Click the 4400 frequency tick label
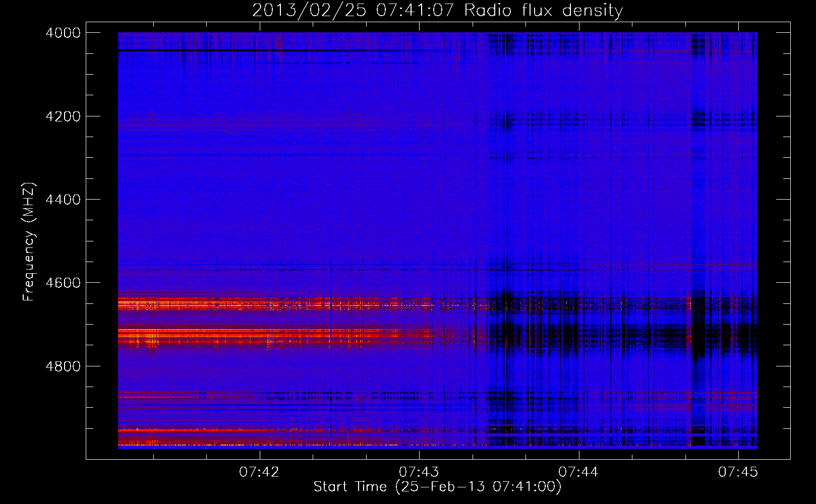Viewport: 816px width, 504px height. pyautogui.click(x=63, y=200)
